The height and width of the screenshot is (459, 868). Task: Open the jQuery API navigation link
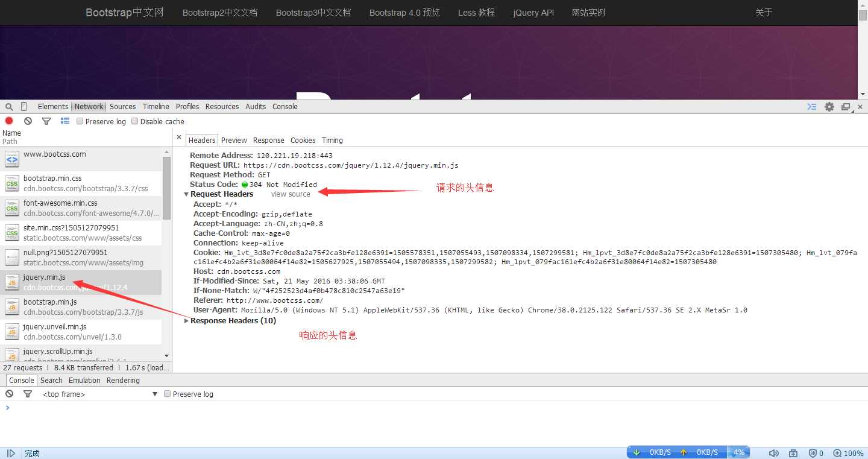coord(533,13)
